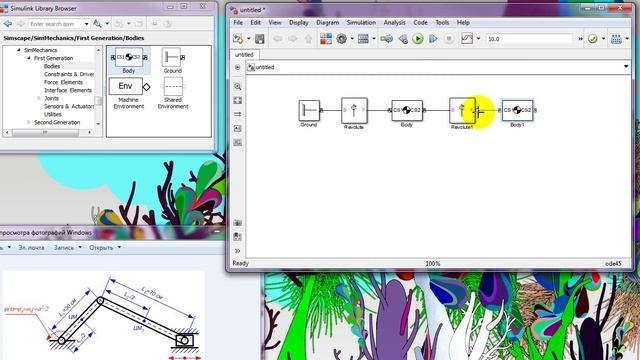Select the Revolute1 block on the canvas
Image resolution: width=640 pixels, height=360 pixels.
[462, 111]
